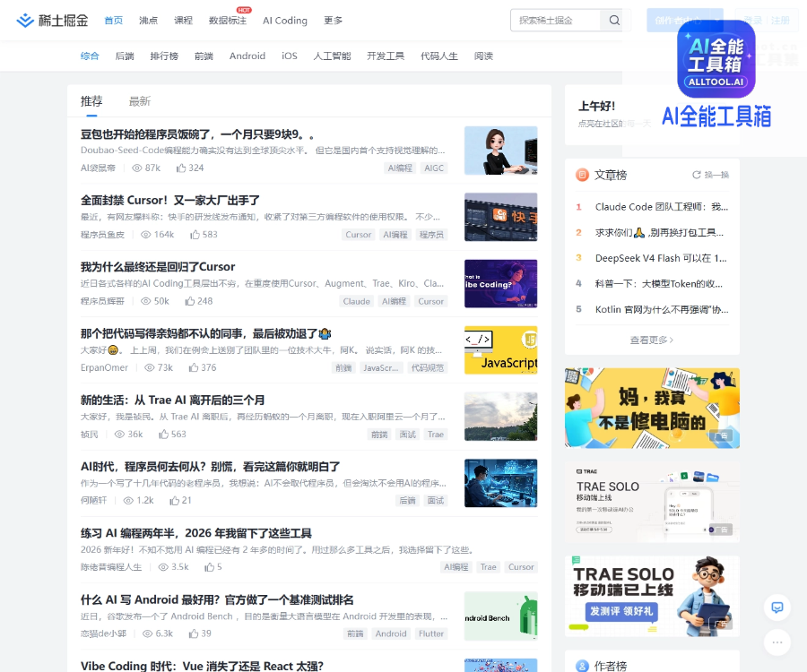Screen dimensions: 807x672
Task: Open 数据标注 in top navigation
Action: 228,21
